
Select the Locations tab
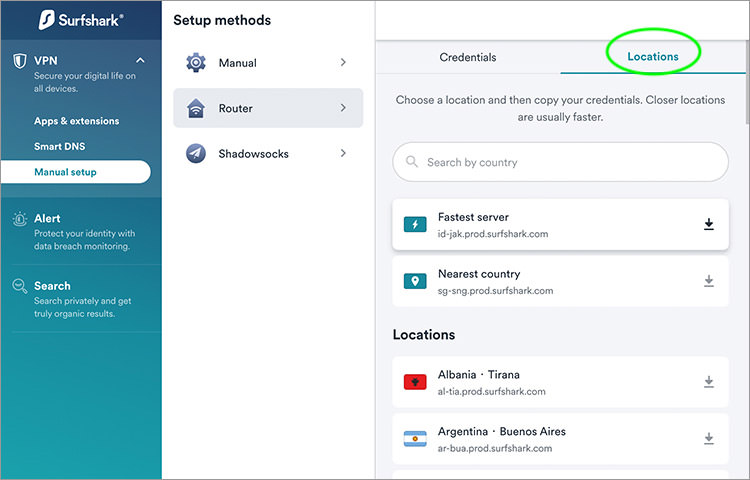click(x=653, y=56)
